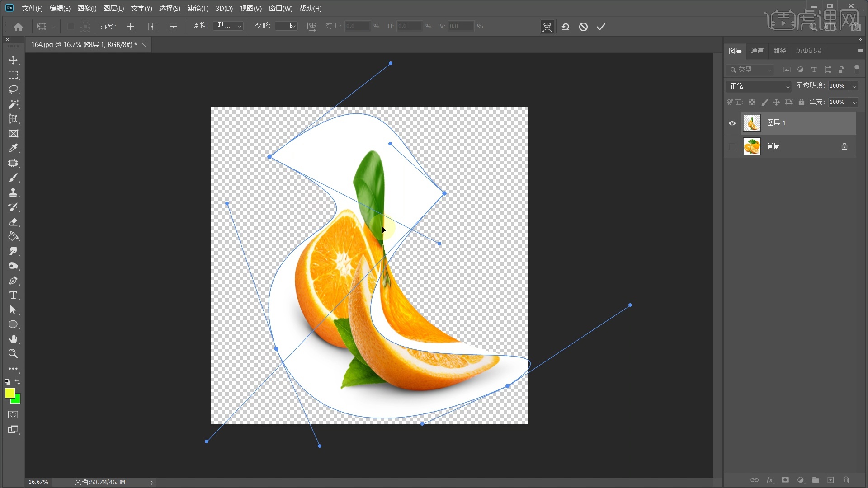868x488 pixels.
Task: Select the Move tool in toolbar
Action: click(13, 60)
